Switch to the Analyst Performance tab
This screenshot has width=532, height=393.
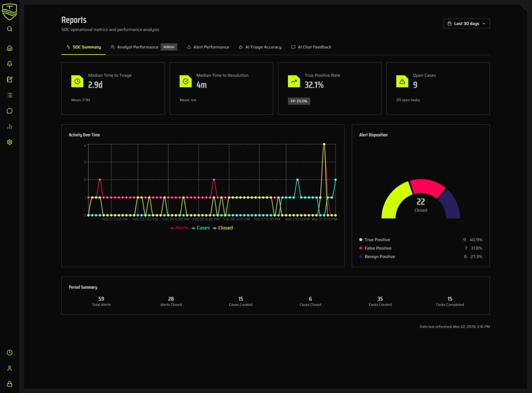[x=137, y=47]
